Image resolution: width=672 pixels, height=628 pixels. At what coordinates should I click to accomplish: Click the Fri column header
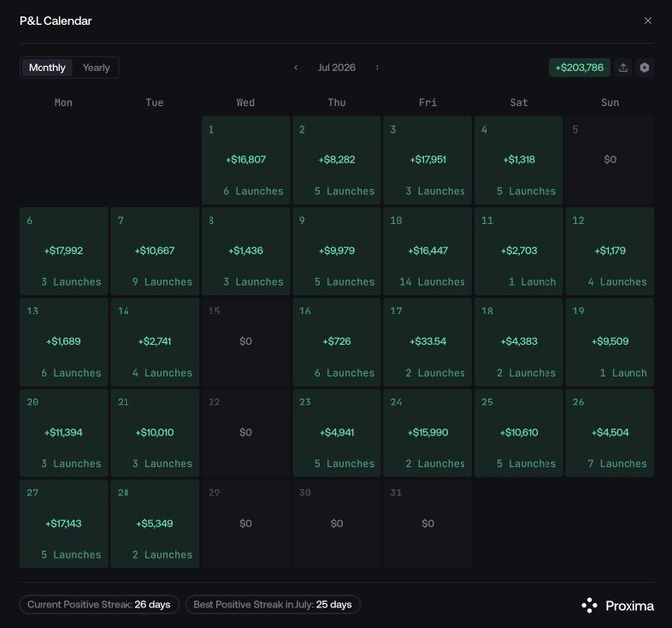coord(428,103)
